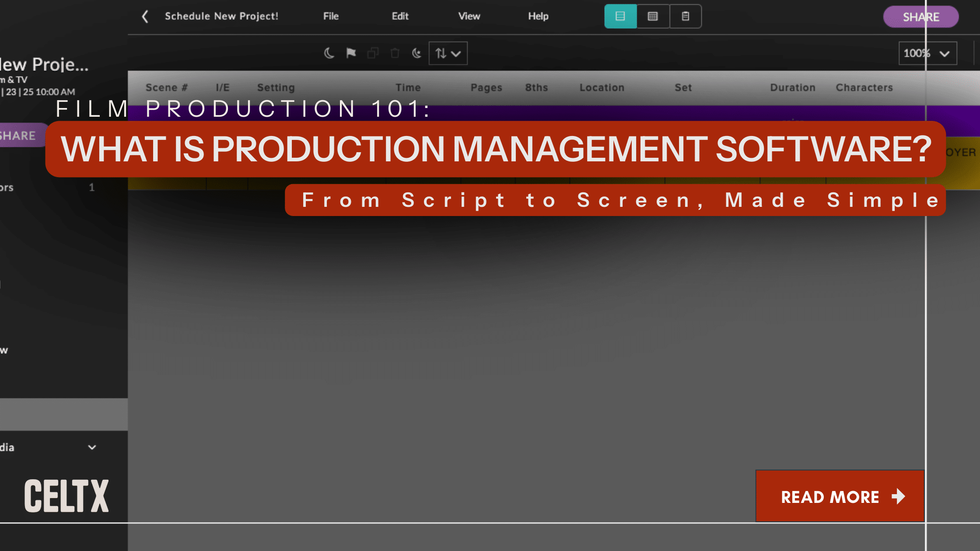Click the crescent moon day break icon

click(329, 53)
